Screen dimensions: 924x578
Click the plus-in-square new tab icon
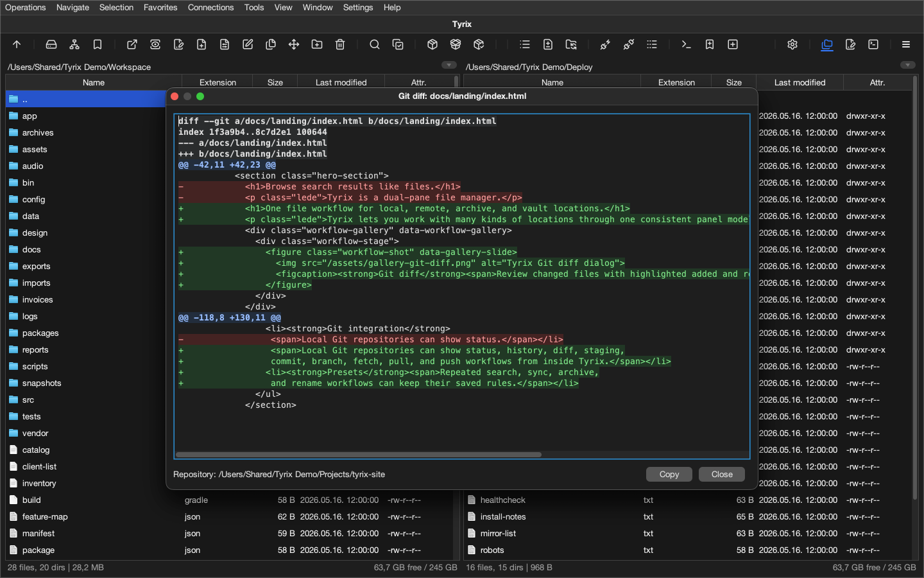point(733,44)
